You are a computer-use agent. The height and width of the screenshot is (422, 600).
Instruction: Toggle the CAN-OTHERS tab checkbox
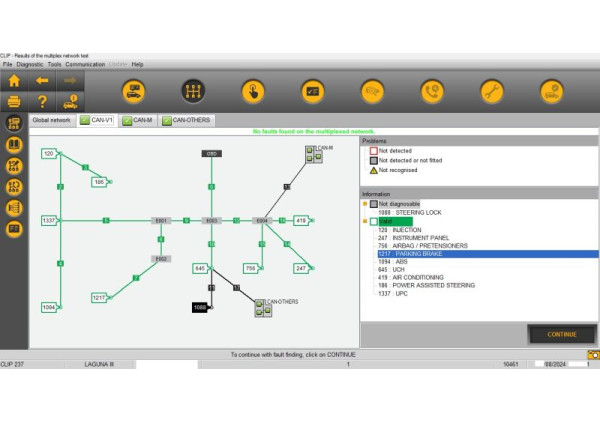(166, 120)
